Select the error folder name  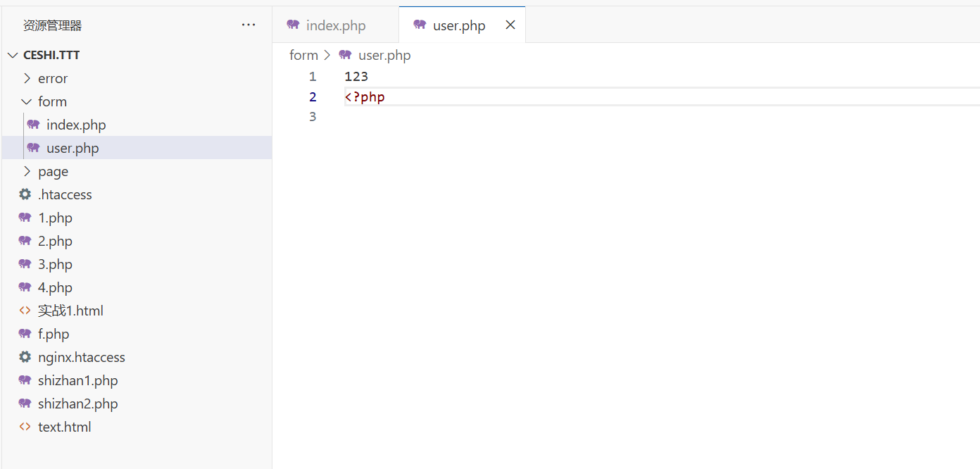[53, 78]
